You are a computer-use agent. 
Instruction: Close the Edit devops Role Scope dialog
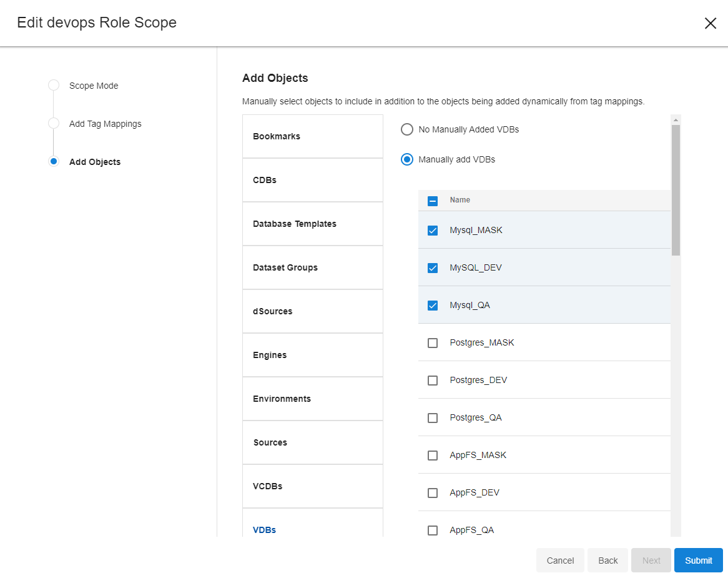click(x=710, y=24)
